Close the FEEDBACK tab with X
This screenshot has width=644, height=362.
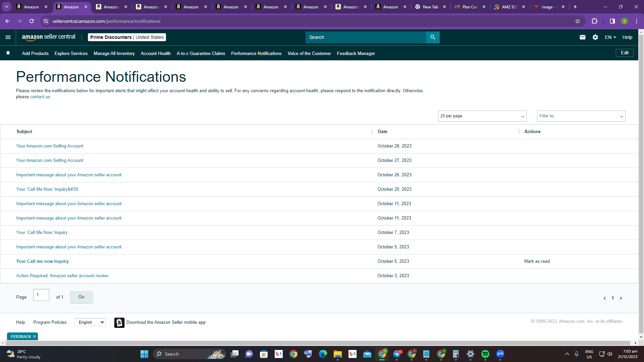tap(34, 337)
